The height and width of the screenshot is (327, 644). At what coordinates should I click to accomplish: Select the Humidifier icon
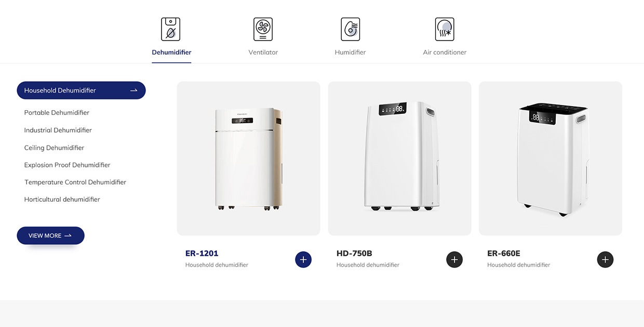click(x=351, y=29)
